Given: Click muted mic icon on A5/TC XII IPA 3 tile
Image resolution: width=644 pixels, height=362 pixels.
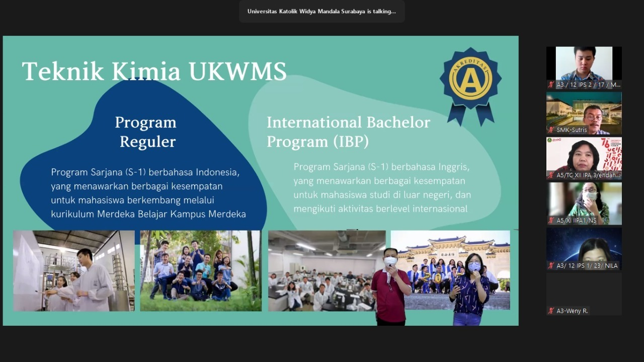Looking at the screenshot, I should coord(551,175).
